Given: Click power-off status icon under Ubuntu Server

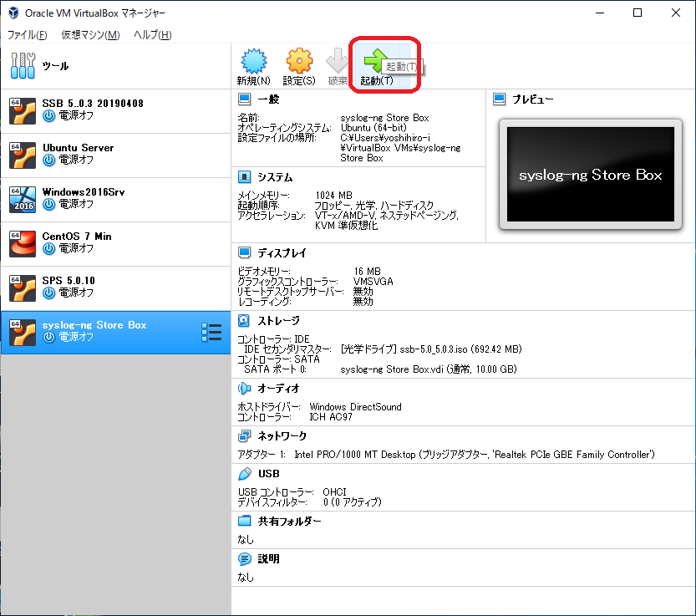Looking at the screenshot, I should [x=48, y=160].
